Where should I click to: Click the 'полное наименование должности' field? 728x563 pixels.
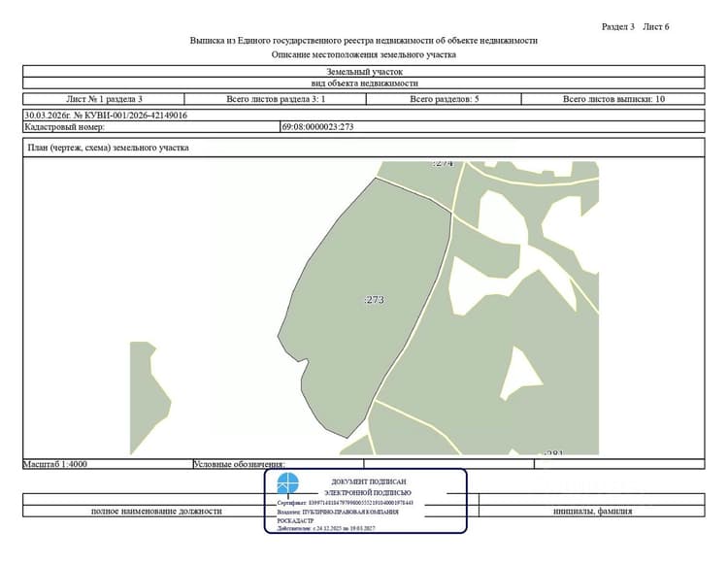pyautogui.click(x=156, y=511)
